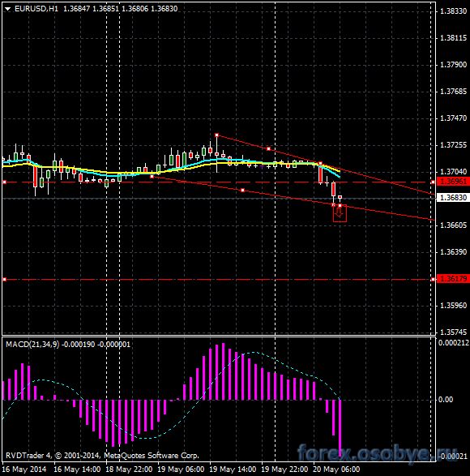Screen dimensions: 470x476
Task: Select upper trendline anchor at candle high
Action: tap(216, 135)
